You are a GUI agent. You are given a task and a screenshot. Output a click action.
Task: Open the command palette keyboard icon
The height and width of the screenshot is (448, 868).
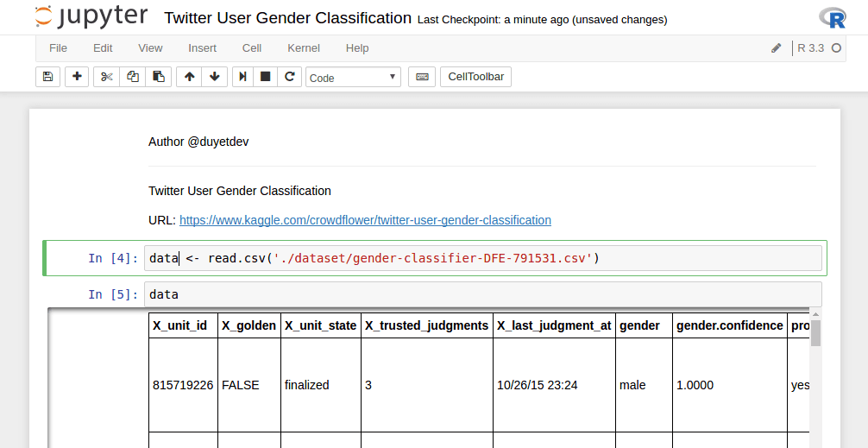pos(422,77)
